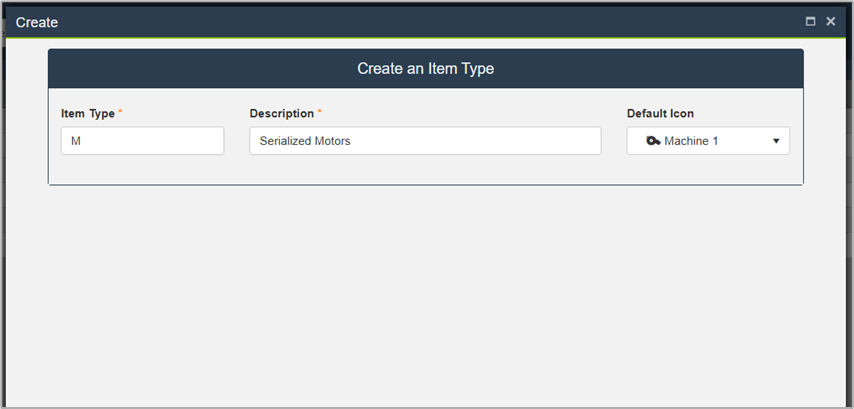Image resolution: width=854 pixels, height=409 pixels.
Task: Click the required asterisk beside Item Type
Action: pos(121,112)
